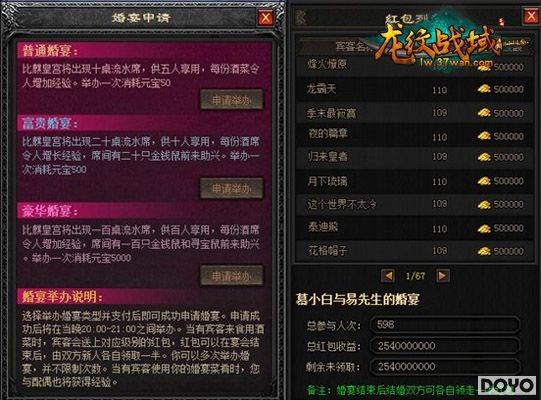Click gold ingot icon in 花格帽子 row
This screenshot has height=400, width=541.
point(484,251)
